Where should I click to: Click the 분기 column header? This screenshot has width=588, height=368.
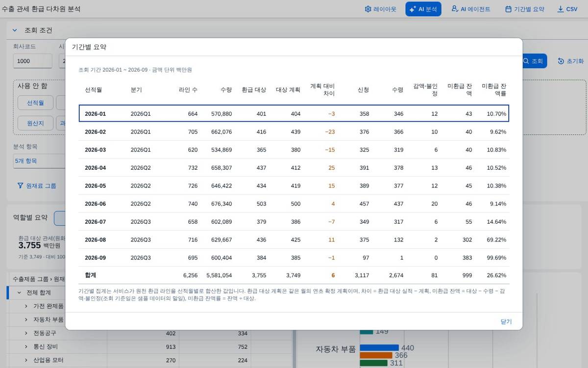tap(136, 90)
